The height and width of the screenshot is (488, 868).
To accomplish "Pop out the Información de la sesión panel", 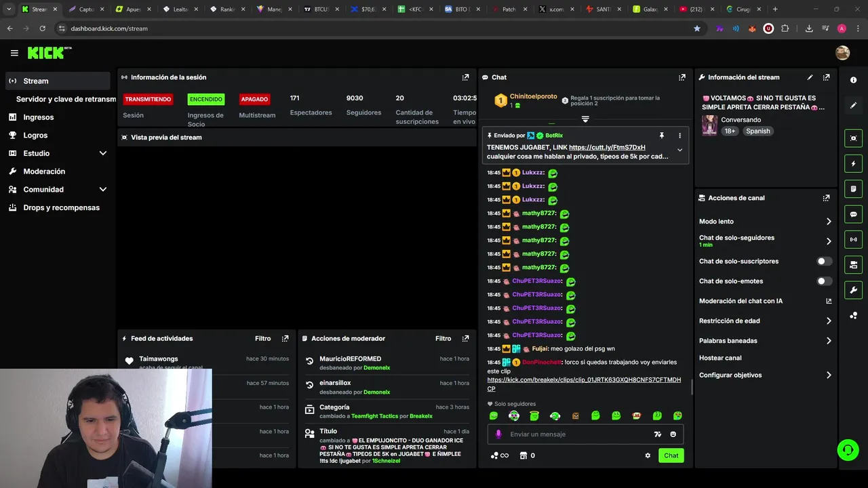I will pyautogui.click(x=465, y=77).
